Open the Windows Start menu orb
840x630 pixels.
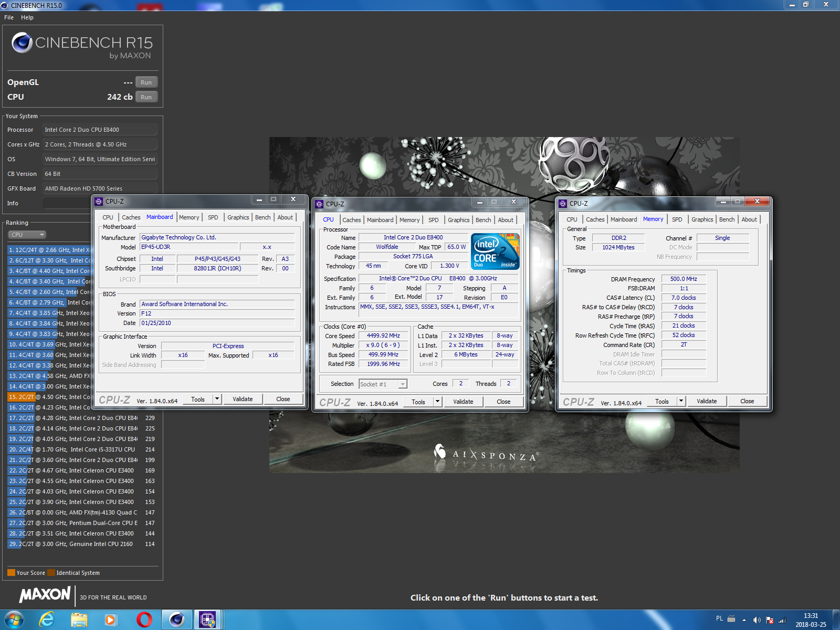pos(14,619)
